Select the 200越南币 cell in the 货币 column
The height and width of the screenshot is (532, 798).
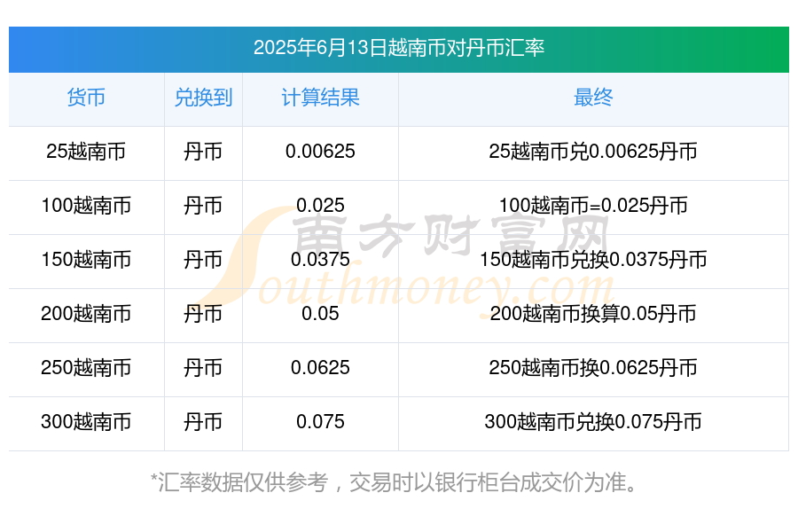pyautogui.click(x=86, y=314)
